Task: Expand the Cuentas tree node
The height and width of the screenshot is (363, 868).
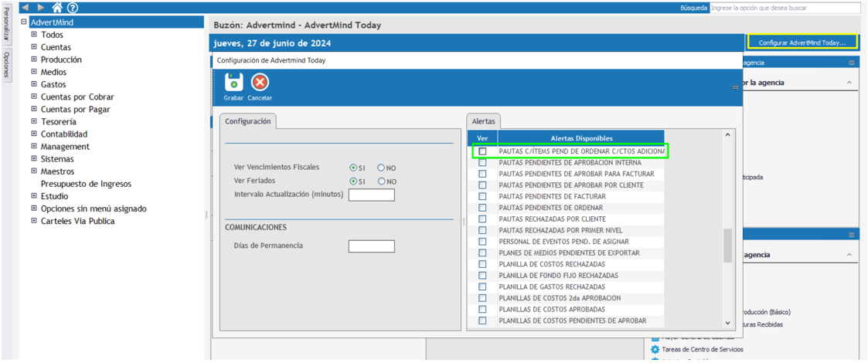Action: coord(34,47)
